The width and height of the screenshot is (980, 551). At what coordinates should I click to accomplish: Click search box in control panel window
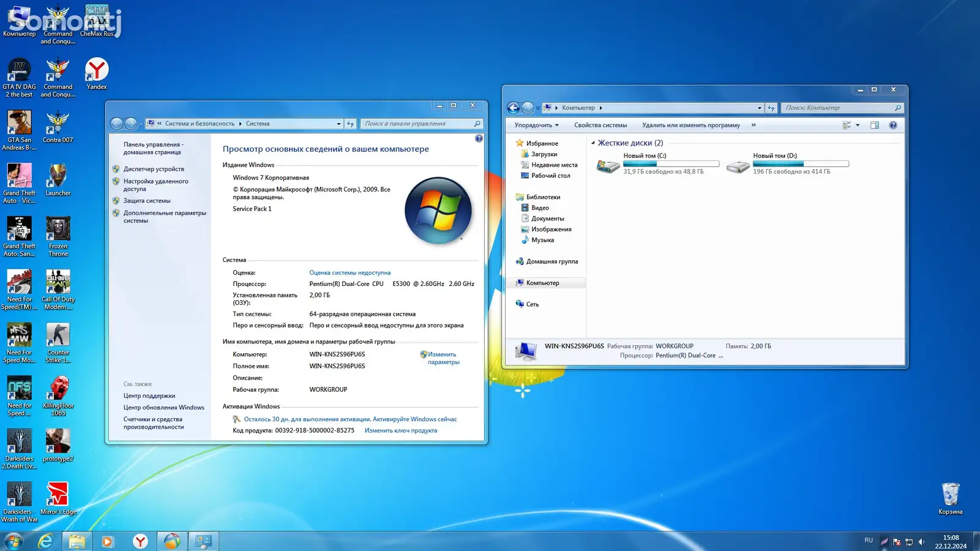420,124
